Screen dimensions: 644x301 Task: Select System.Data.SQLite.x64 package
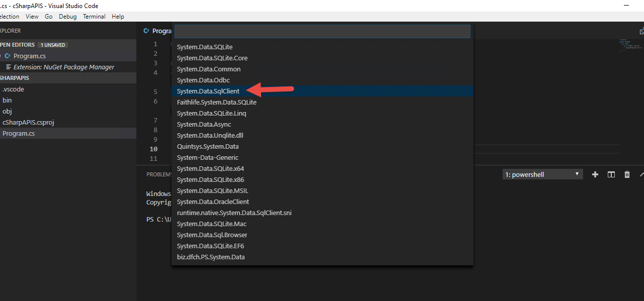322,168
